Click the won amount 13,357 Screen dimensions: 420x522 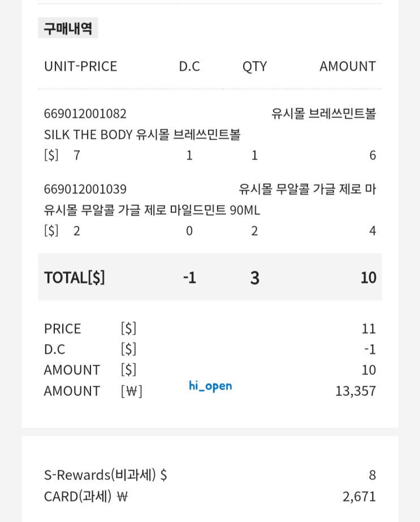tap(355, 391)
